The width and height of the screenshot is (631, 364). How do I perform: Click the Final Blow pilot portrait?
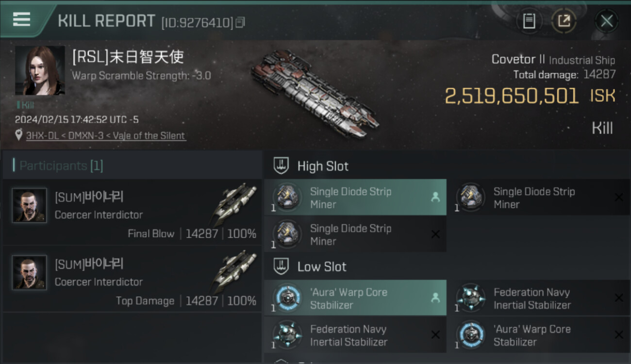tap(29, 206)
